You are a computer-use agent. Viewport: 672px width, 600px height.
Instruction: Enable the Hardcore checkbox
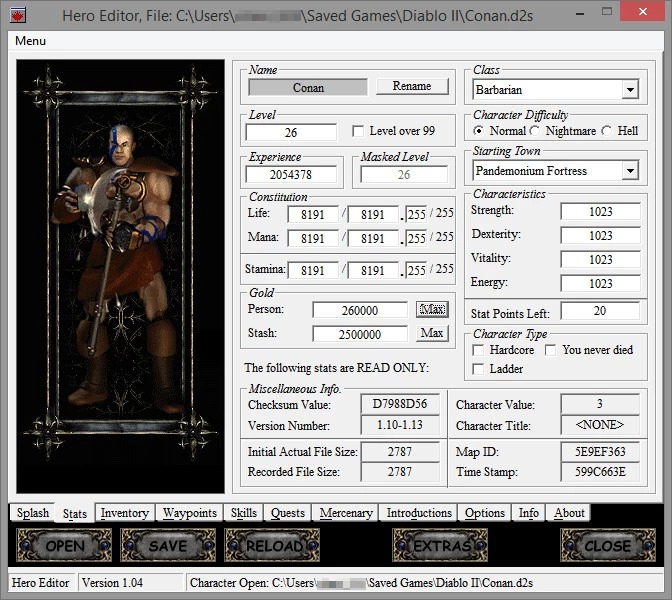point(478,350)
